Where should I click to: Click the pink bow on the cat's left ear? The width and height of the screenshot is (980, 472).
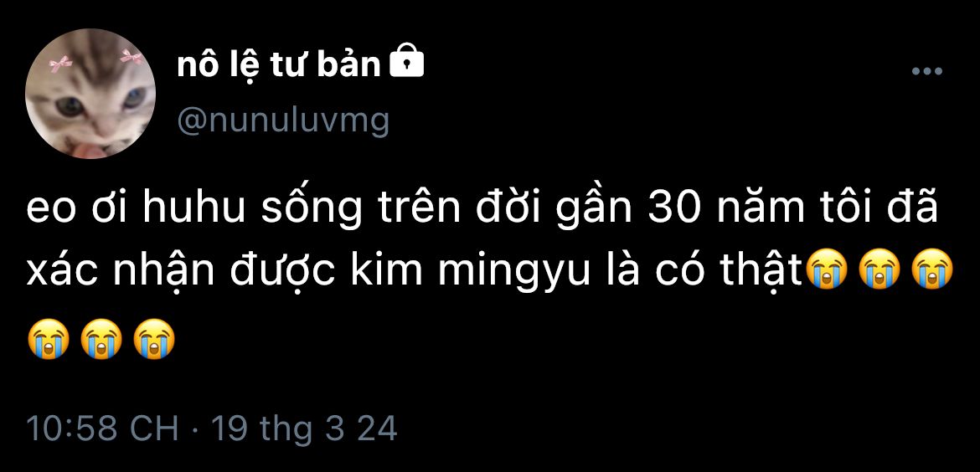click(x=59, y=64)
